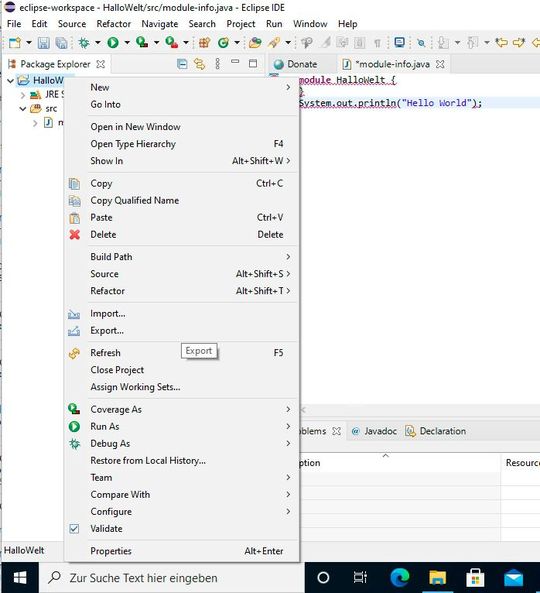
Task: Open the Refactor menu in menu bar
Action: (113, 24)
